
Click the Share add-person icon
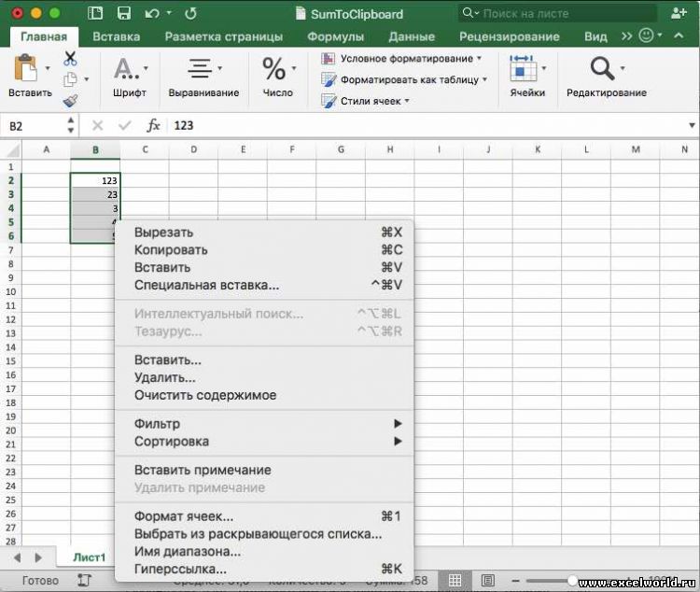tap(679, 13)
